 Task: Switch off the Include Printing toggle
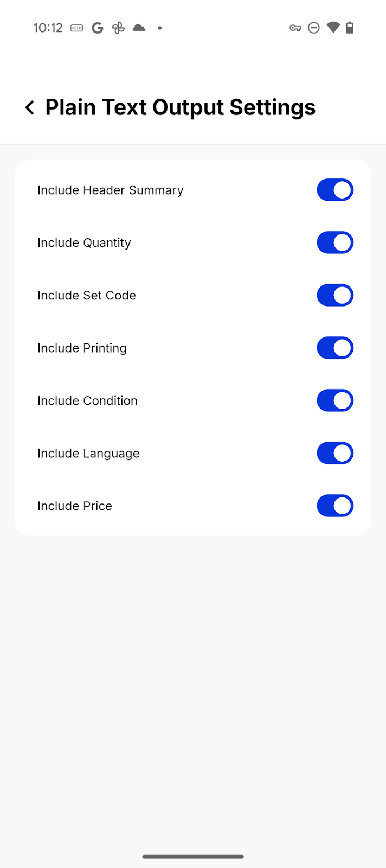point(335,348)
